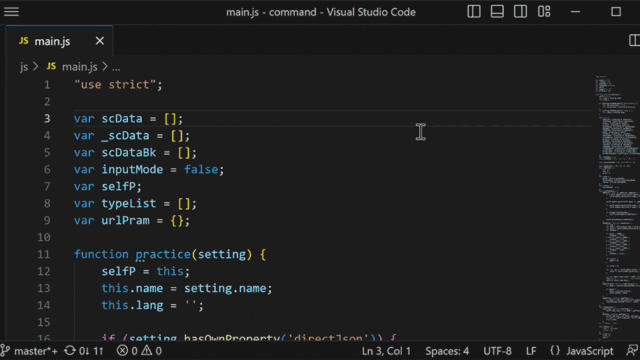Viewport: 640px width, 360px height.
Task: Click line number 14 in gutter
Action: coord(44,305)
